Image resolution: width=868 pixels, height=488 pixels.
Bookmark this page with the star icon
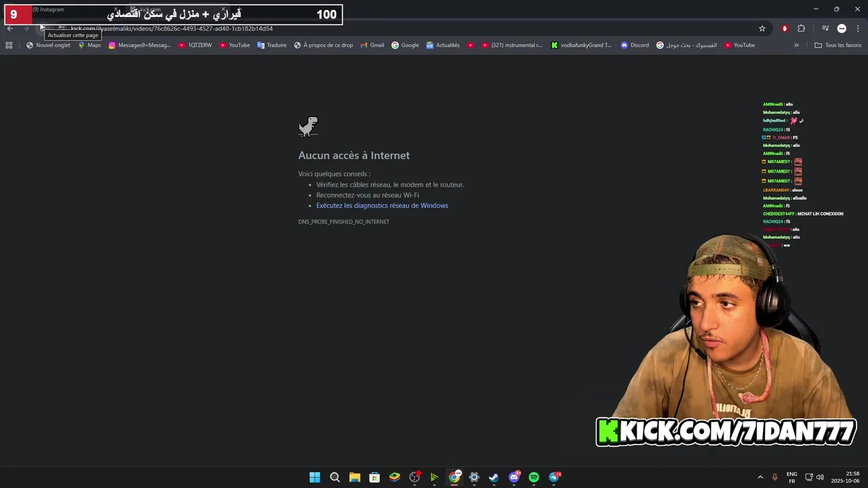click(762, 28)
